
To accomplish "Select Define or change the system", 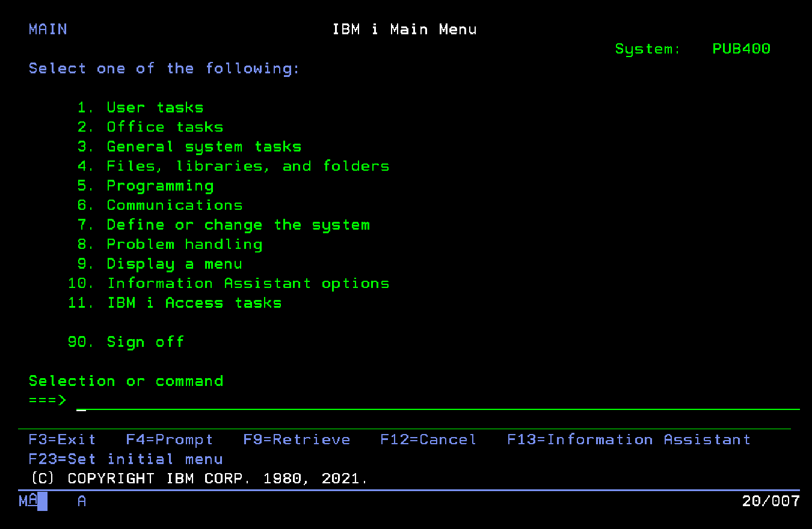I will pos(238,225).
